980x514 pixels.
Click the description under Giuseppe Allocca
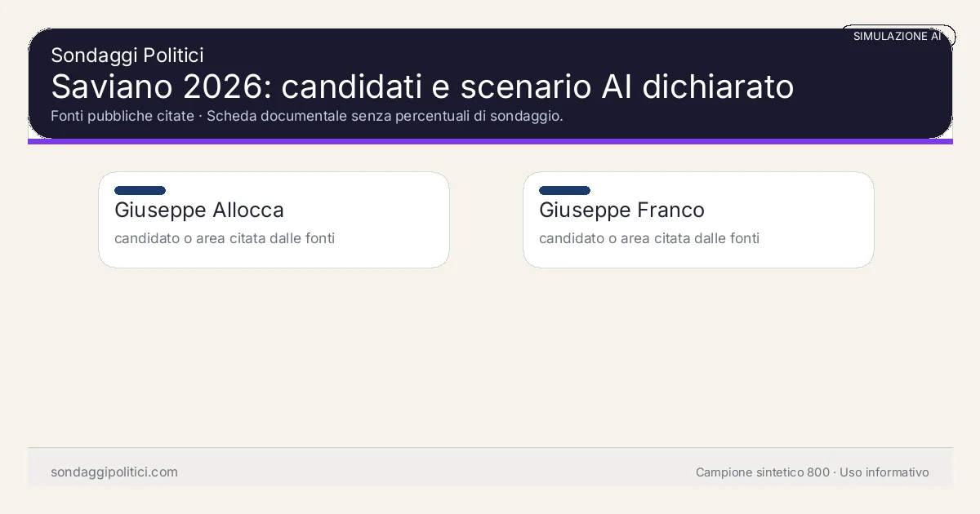(225, 238)
